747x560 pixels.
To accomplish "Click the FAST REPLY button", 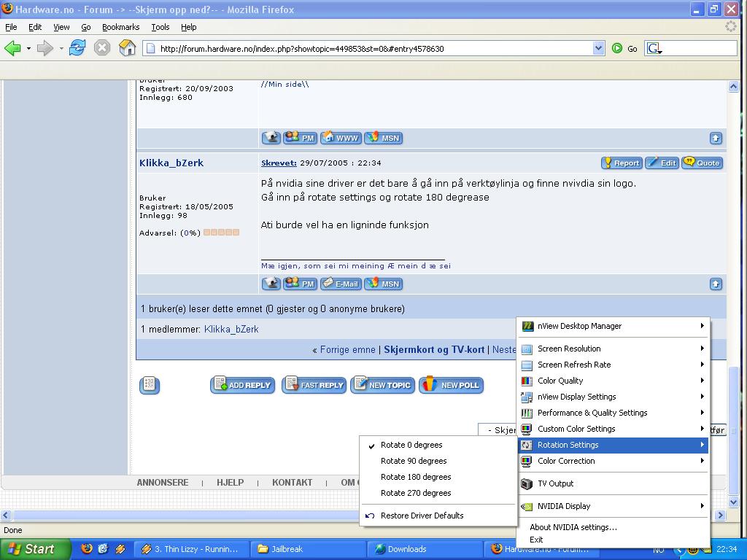I will click(x=314, y=385).
